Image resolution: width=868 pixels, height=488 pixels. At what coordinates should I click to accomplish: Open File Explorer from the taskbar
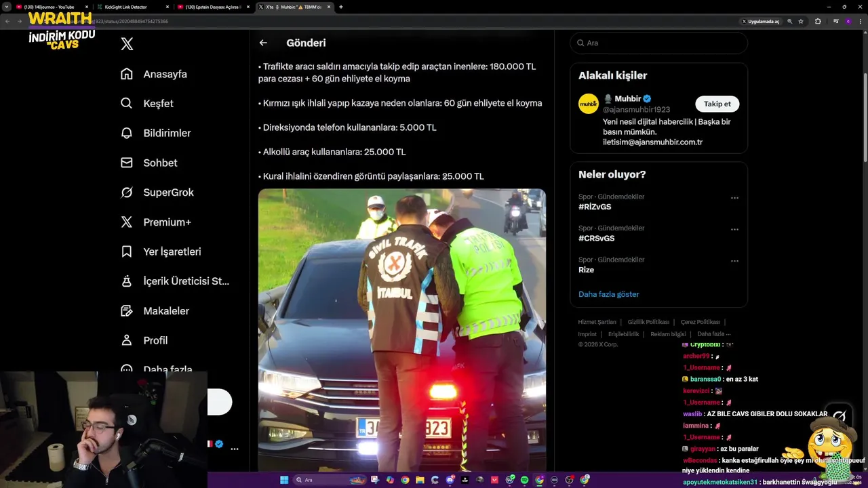420,480
